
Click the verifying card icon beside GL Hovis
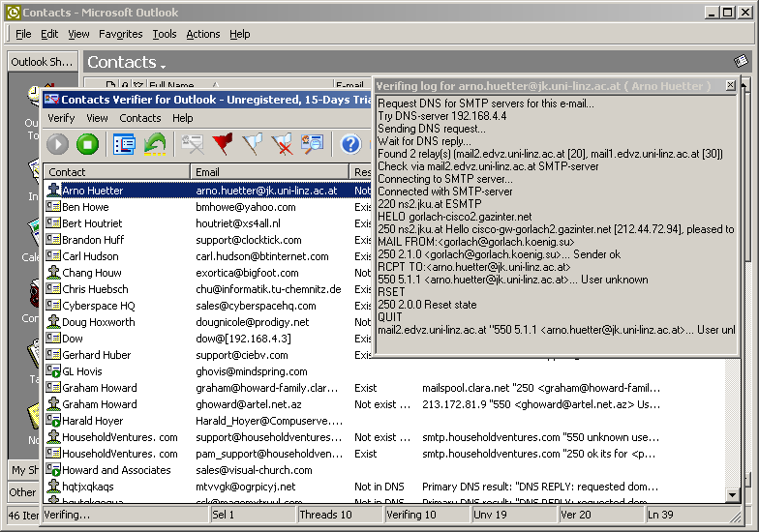[53, 371]
